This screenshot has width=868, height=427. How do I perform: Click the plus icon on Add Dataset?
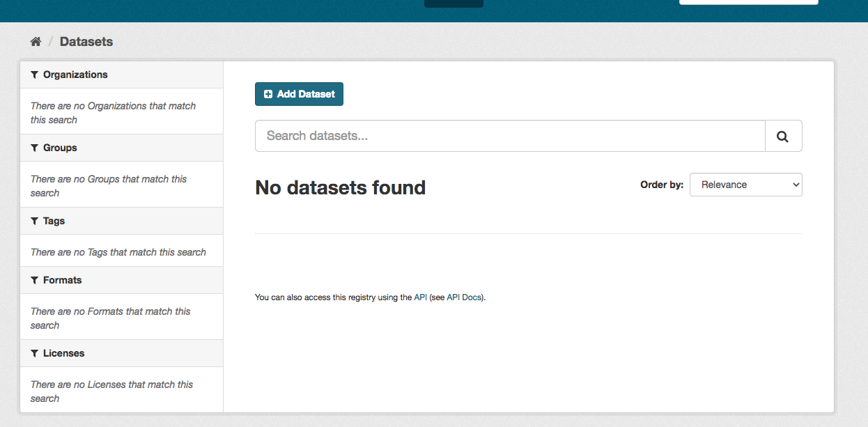268,93
